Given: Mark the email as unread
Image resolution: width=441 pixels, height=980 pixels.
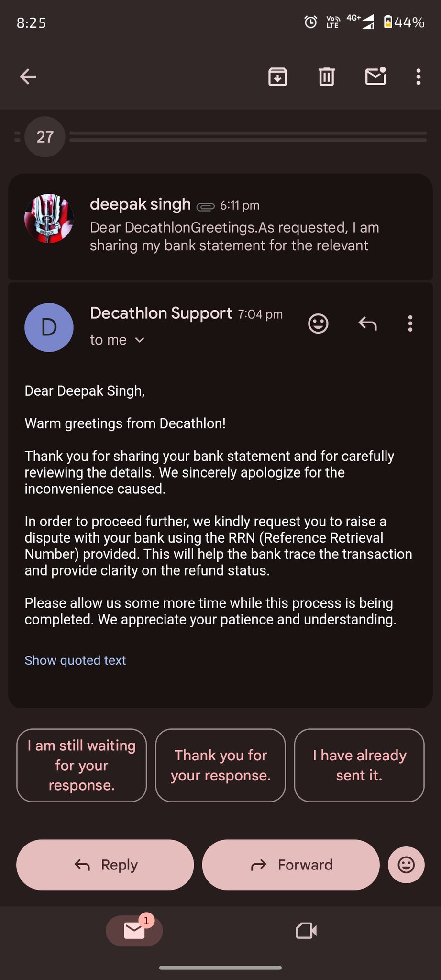Looking at the screenshot, I should (x=375, y=77).
